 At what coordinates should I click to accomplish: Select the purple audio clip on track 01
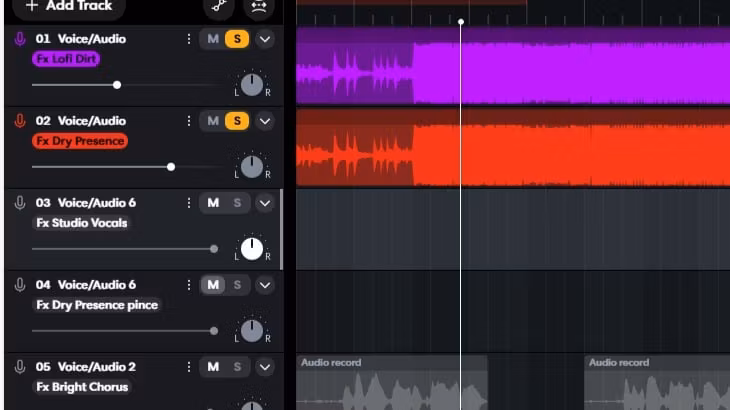click(x=513, y=66)
